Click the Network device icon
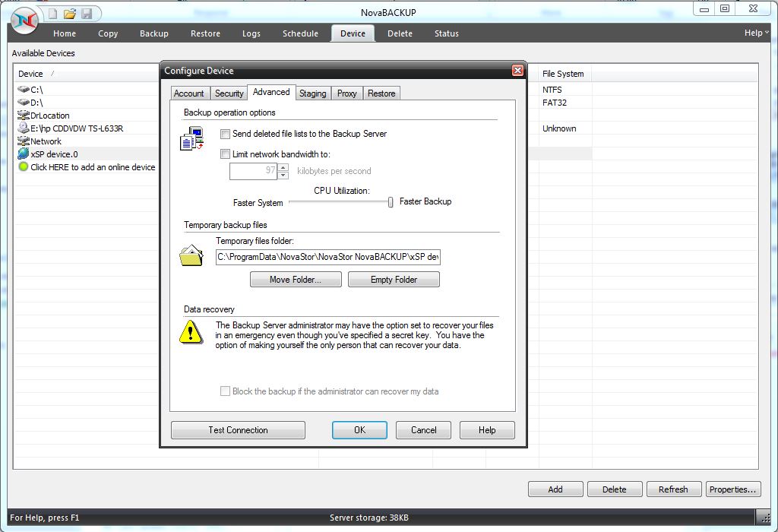Viewport: 778px width, 532px height. (24, 141)
